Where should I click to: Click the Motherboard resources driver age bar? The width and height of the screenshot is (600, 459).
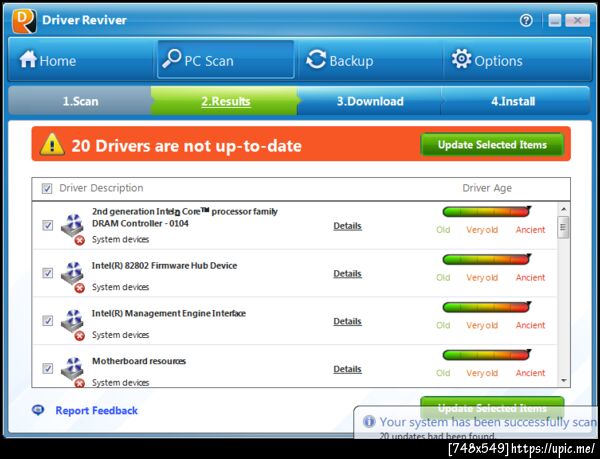pyautogui.click(x=486, y=355)
